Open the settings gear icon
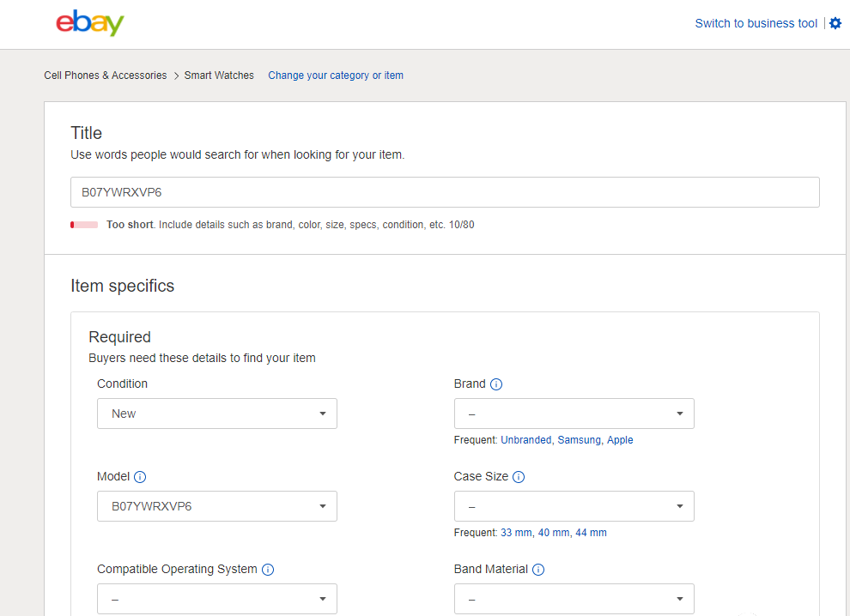 [835, 24]
